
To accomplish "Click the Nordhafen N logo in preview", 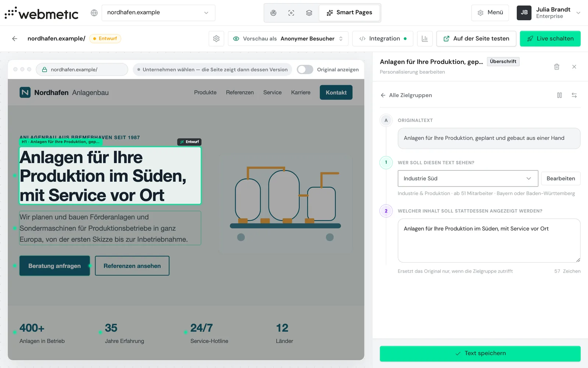I will point(25,92).
